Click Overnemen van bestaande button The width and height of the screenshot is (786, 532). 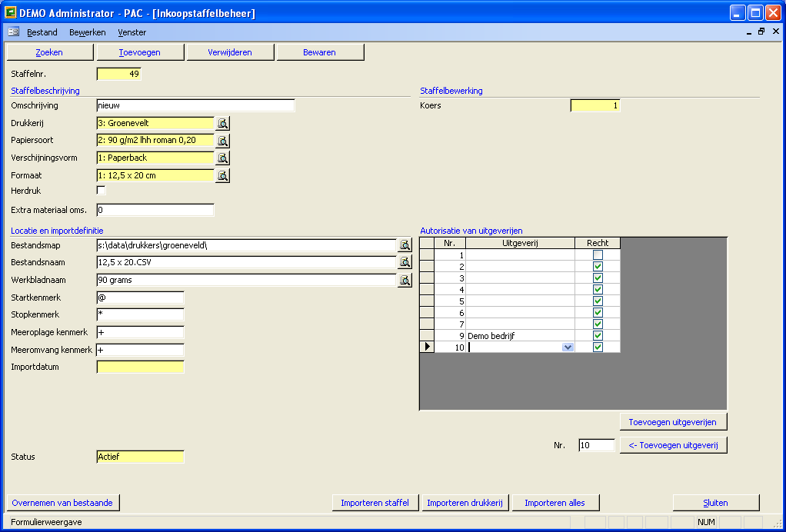click(x=62, y=503)
